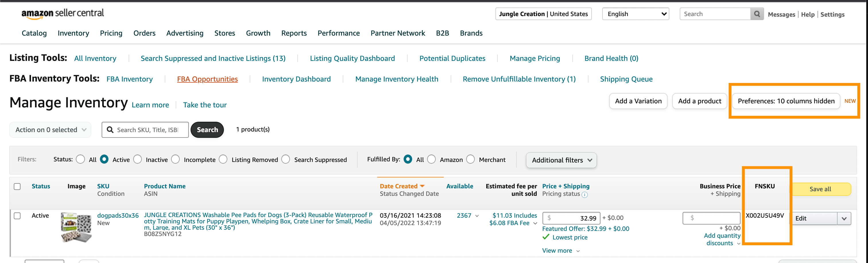
Task: Click the 32.99 price input field
Action: tap(571, 218)
